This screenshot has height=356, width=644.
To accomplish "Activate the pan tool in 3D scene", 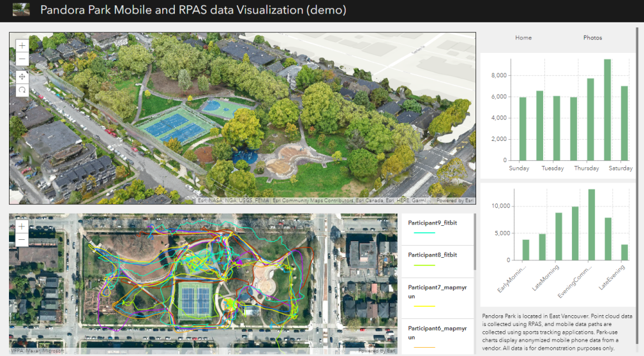I will [22, 77].
